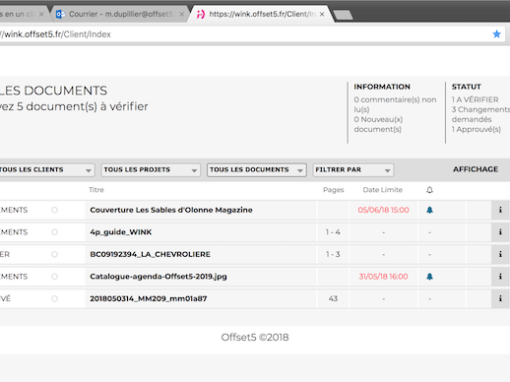The image size is (510, 382).
Task: Open BC09192394_LA_CHEVROLIERE document
Action: [x=150, y=254]
